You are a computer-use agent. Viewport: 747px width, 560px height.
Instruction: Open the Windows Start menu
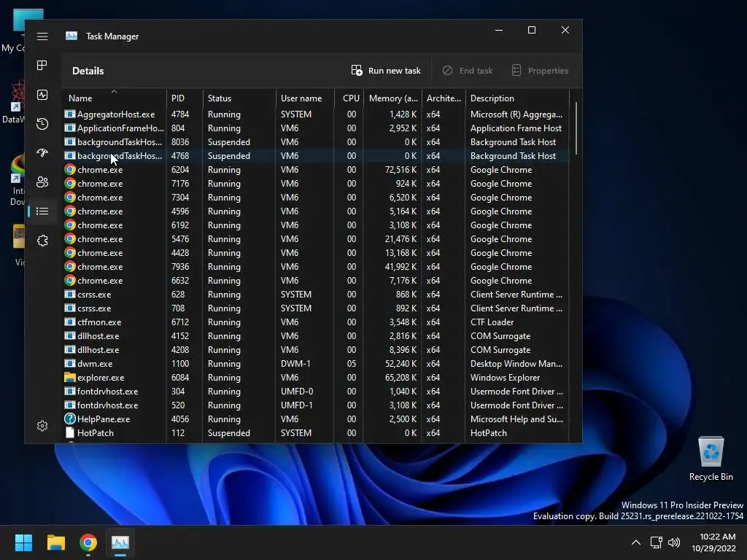pos(23,542)
